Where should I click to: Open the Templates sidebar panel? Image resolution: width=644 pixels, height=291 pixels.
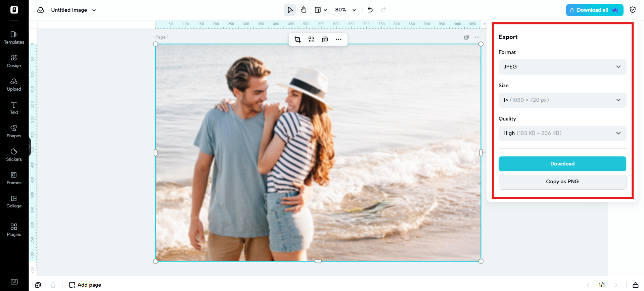coord(14,38)
